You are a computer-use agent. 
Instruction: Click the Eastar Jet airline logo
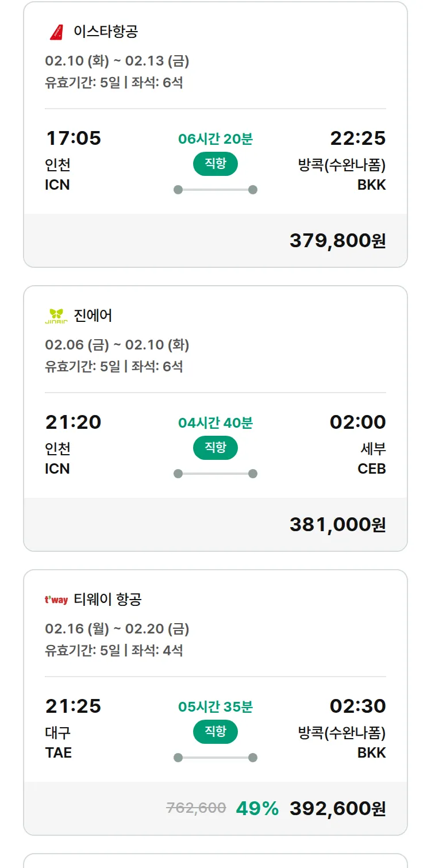56,32
